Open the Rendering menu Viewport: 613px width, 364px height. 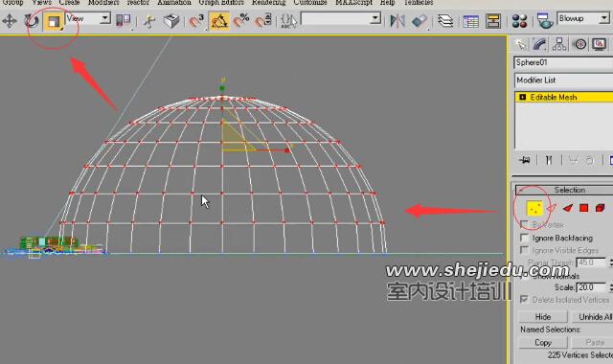[x=268, y=3]
